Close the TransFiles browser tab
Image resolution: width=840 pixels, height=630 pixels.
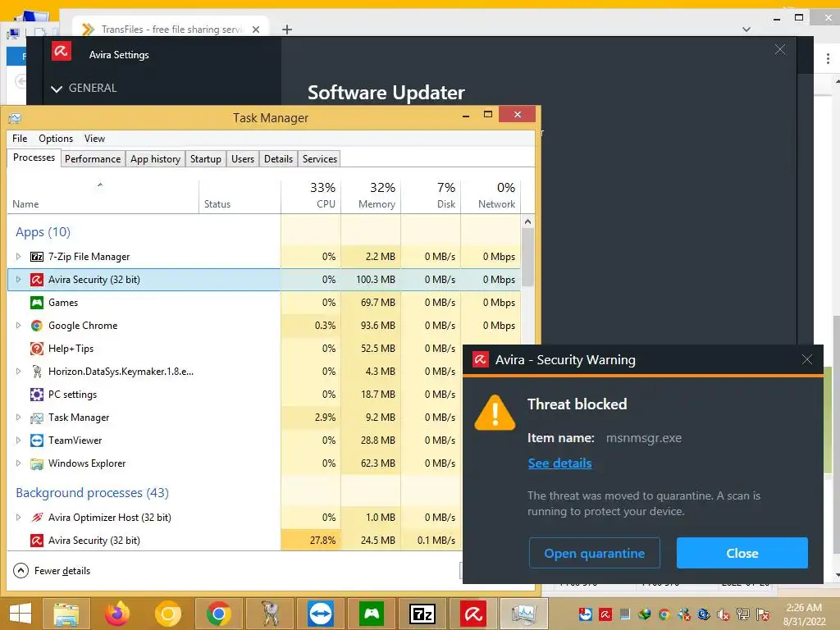point(256,30)
